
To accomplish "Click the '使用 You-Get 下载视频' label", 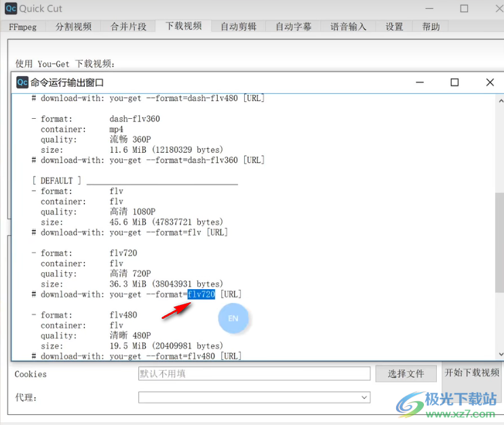I will pyautogui.click(x=64, y=64).
